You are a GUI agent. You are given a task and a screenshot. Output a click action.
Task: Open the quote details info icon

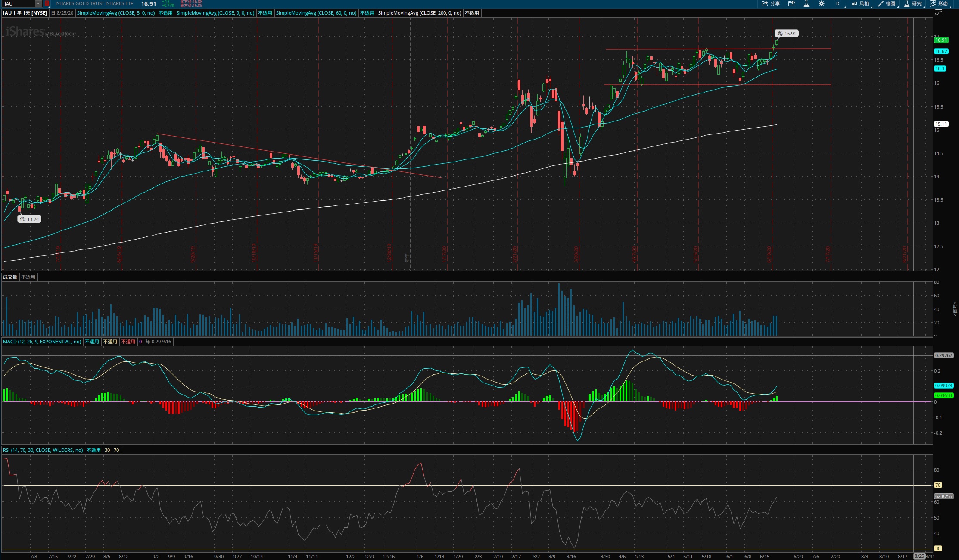point(791,3)
